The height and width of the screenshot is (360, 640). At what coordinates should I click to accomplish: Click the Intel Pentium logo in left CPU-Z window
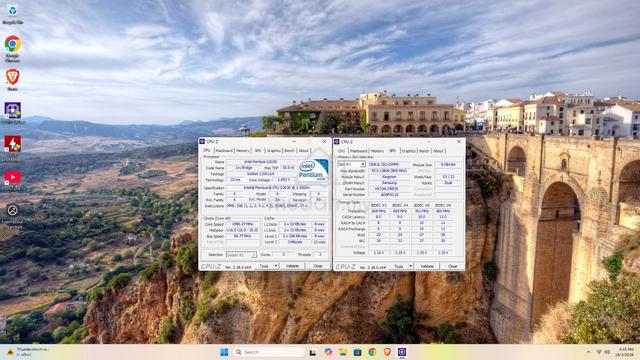[x=313, y=170]
